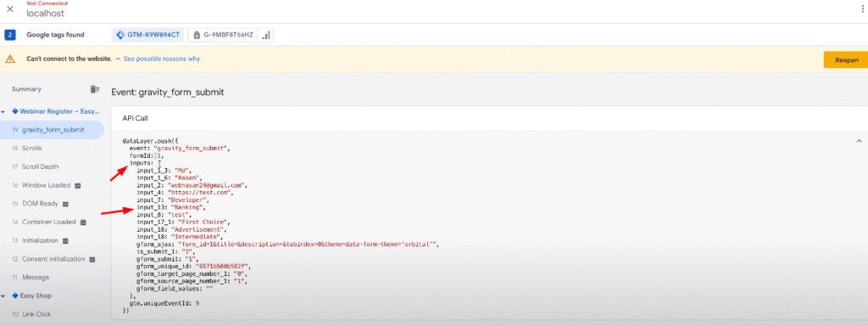Screen dimensions: 868x326
Task: Collapse the Easy Shop page group
Action: [x=3, y=296]
